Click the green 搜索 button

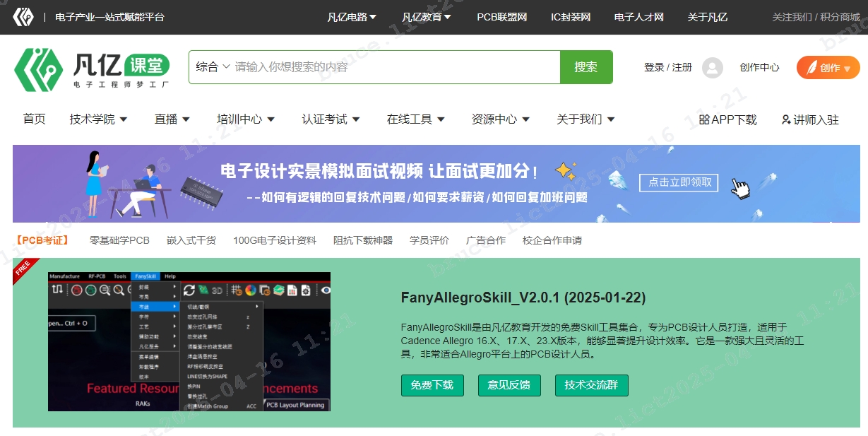point(586,67)
